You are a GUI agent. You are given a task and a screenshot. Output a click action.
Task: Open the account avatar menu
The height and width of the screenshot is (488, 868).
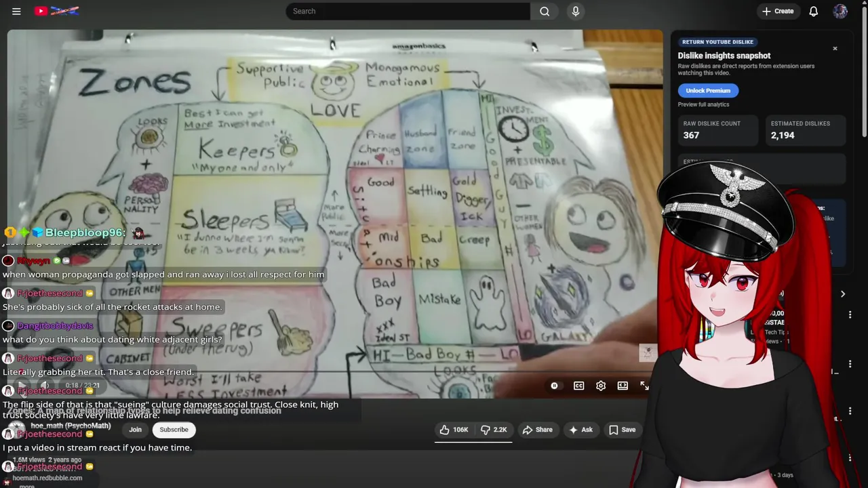click(840, 11)
